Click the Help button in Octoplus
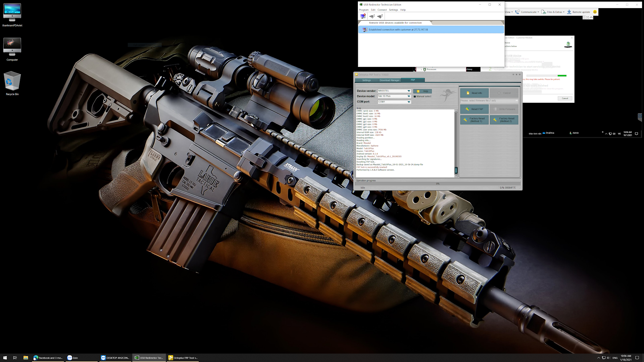 pos(422,91)
